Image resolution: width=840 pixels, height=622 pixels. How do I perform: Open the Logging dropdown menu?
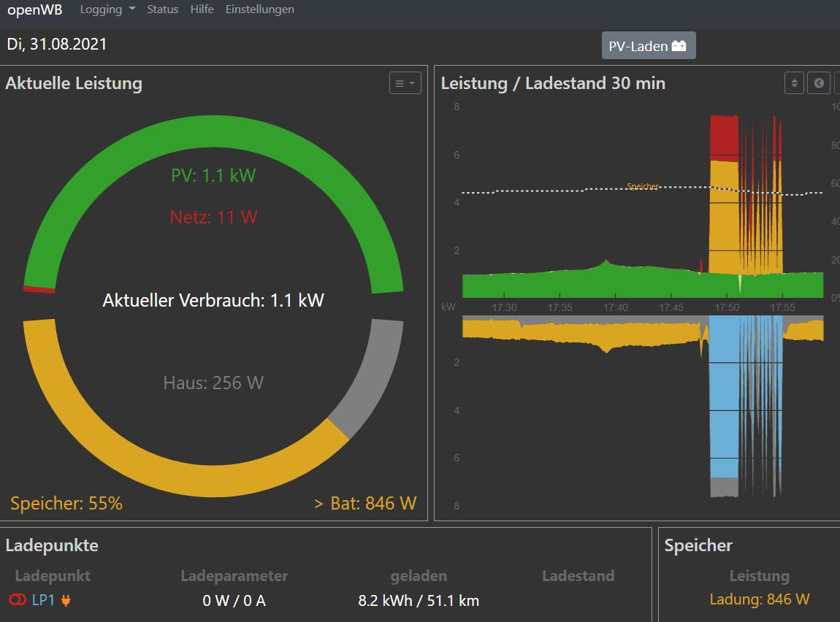[107, 9]
